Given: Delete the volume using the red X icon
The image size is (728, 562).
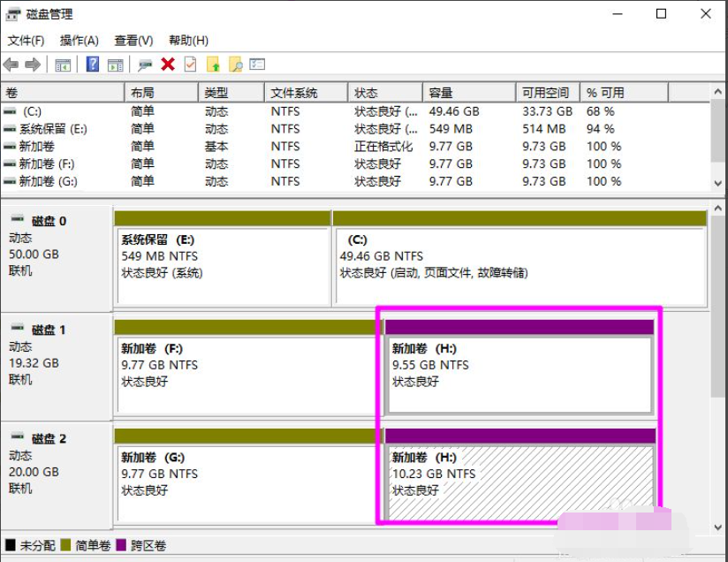Looking at the screenshot, I should 168,64.
